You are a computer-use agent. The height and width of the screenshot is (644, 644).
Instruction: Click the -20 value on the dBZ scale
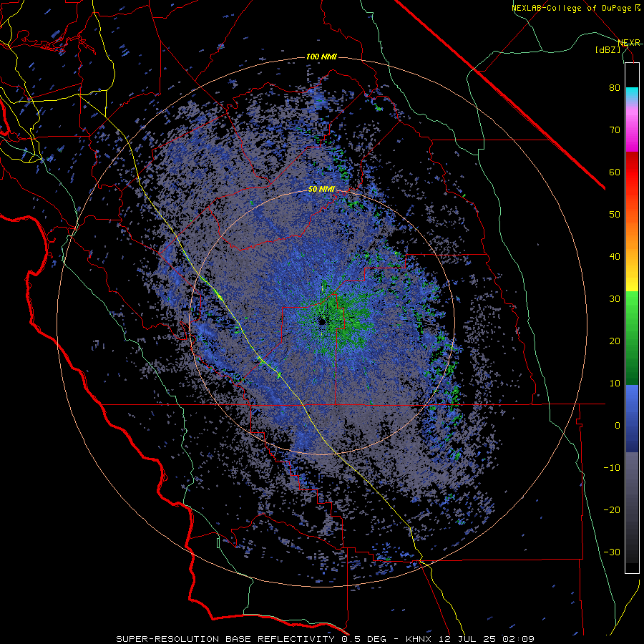[x=612, y=510]
